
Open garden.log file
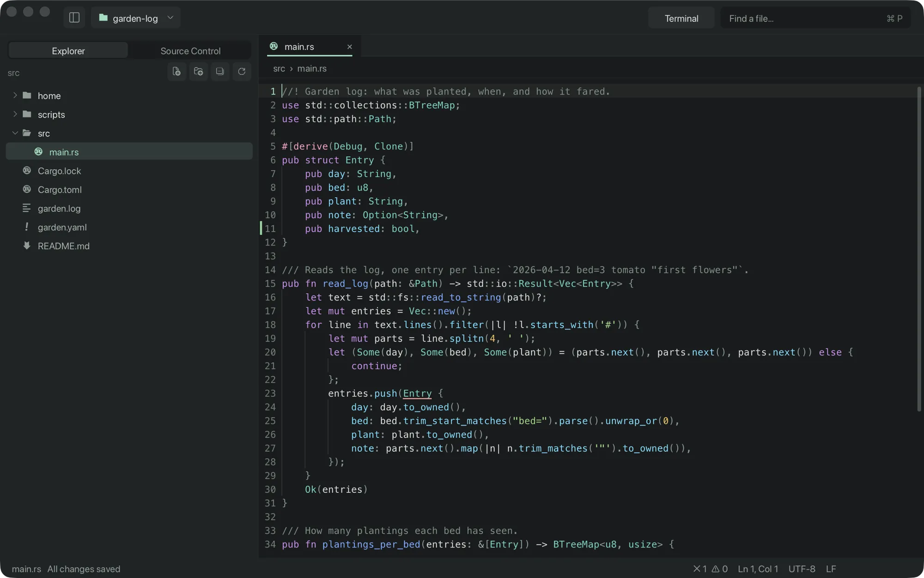tap(129, 209)
